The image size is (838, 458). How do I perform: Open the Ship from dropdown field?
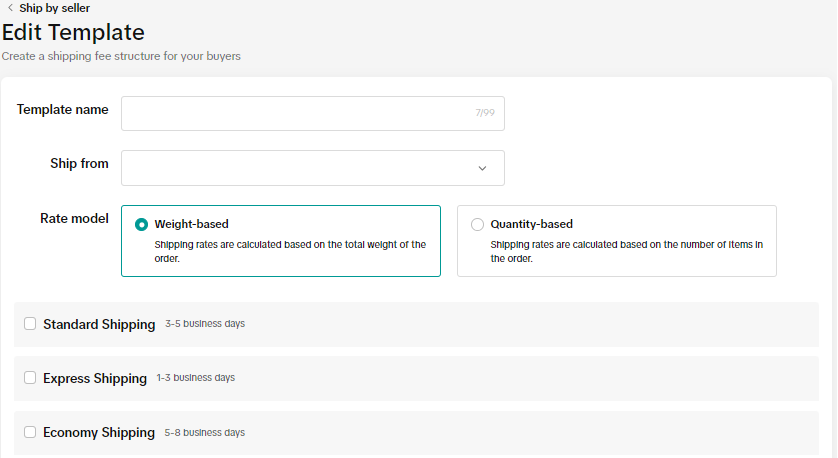(300, 168)
